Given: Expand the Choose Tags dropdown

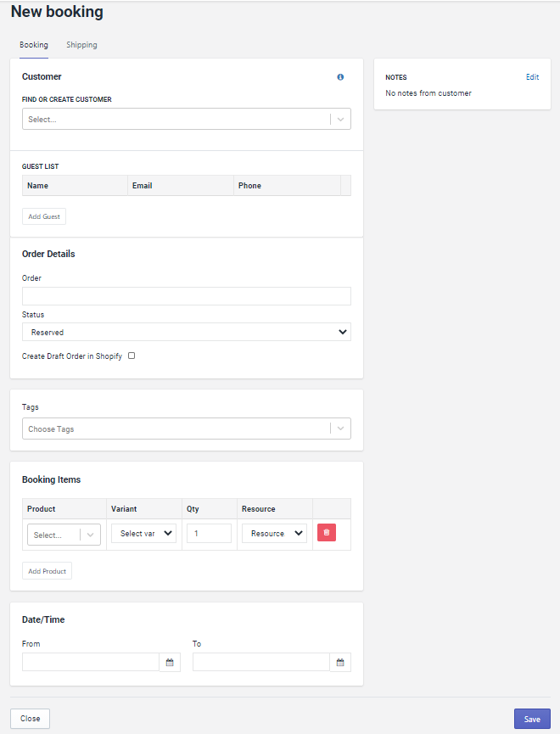Looking at the screenshot, I should [340, 429].
